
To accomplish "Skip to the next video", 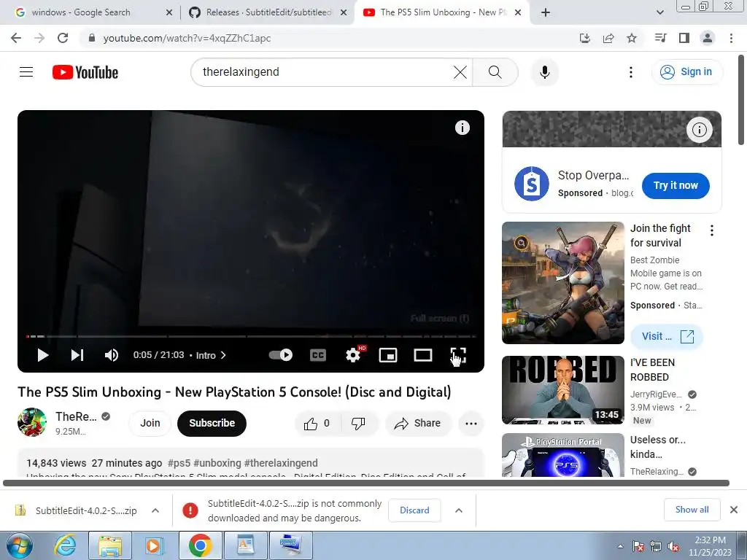I will click(x=77, y=355).
